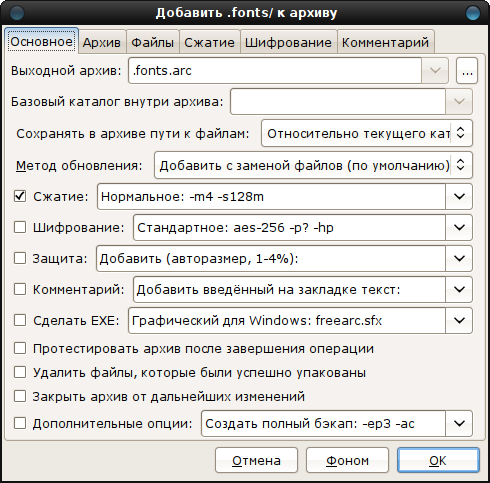This screenshot has height=483, width=490.
Task: Click the right title bar orb button
Action: tap(473, 13)
